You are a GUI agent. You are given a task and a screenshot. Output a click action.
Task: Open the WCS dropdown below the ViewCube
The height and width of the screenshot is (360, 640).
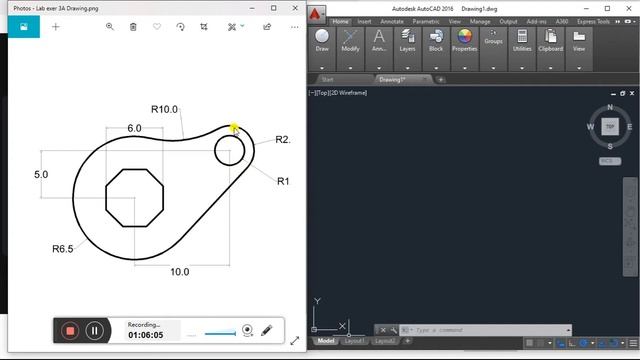click(x=610, y=161)
